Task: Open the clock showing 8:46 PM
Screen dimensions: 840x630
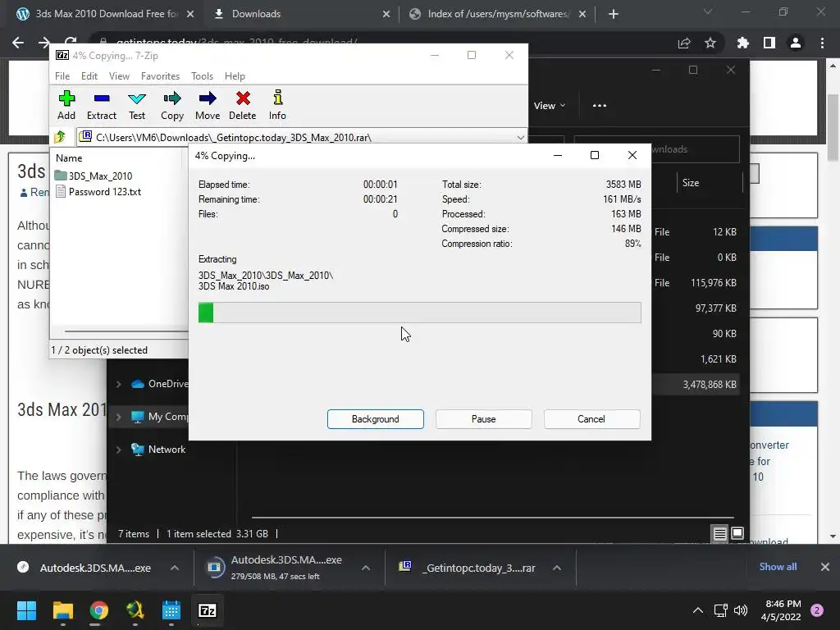Action: (x=782, y=610)
